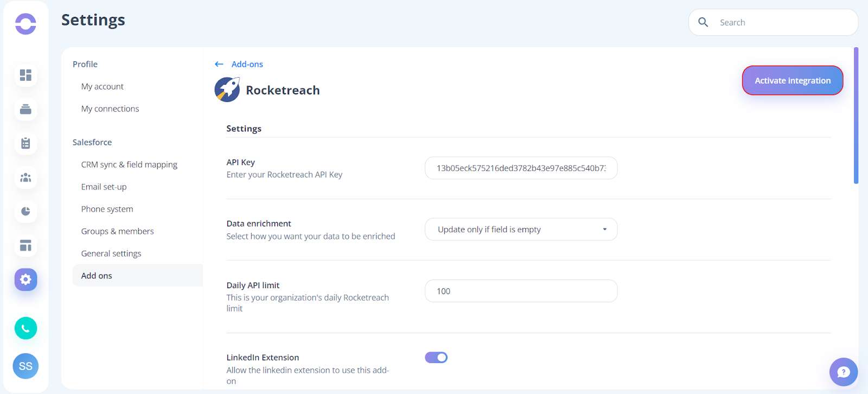Click the Daily API limit label

click(253, 285)
